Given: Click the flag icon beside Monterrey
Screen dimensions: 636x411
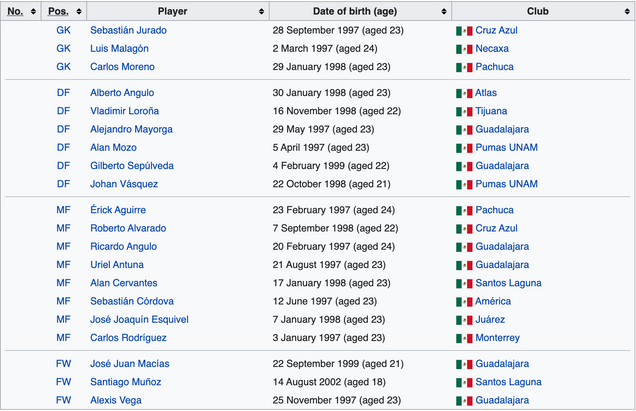Looking at the screenshot, I should pos(464,338).
